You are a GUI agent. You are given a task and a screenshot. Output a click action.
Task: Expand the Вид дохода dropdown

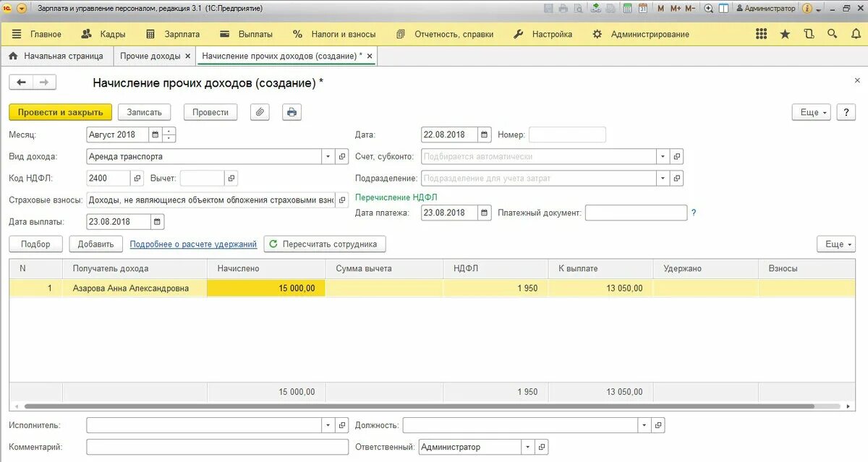coord(328,156)
